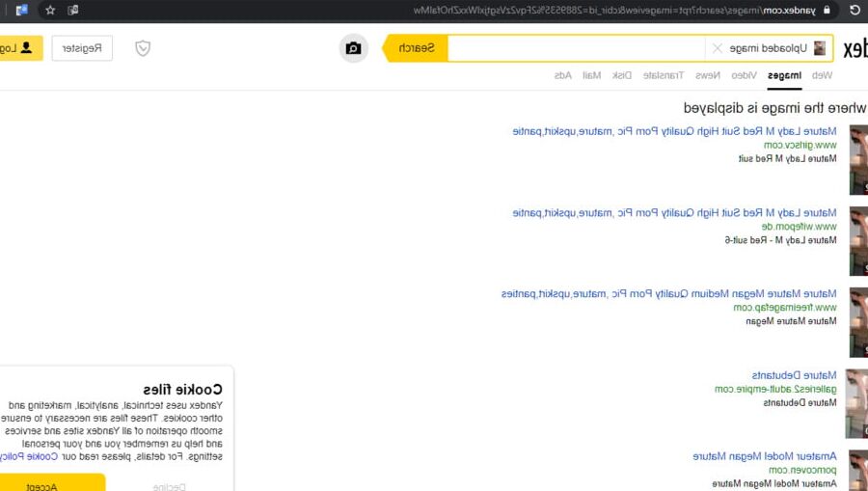This screenshot has height=491, width=868.
Task: Bookmark this page with the star icon
Action: (x=50, y=10)
